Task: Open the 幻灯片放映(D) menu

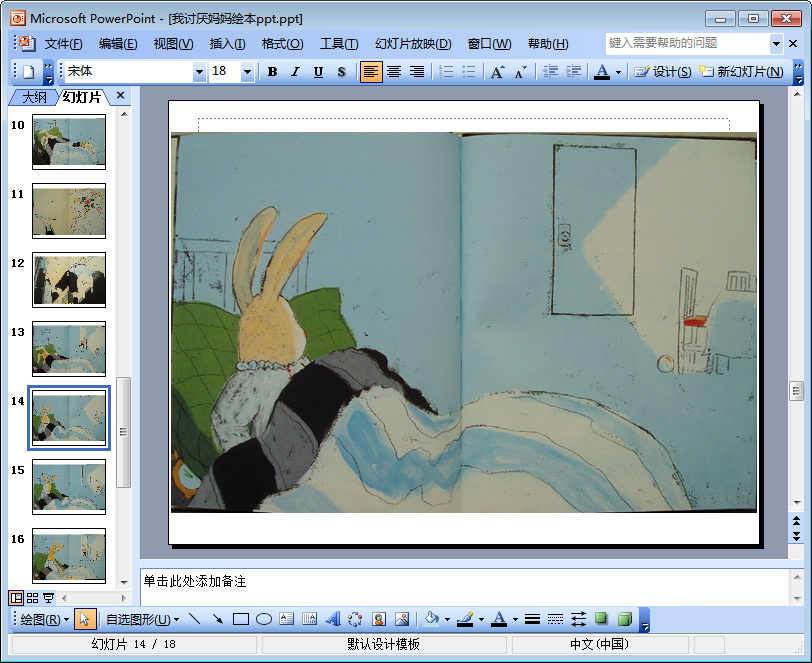Action: pyautogui.click(x=413, y=44)
